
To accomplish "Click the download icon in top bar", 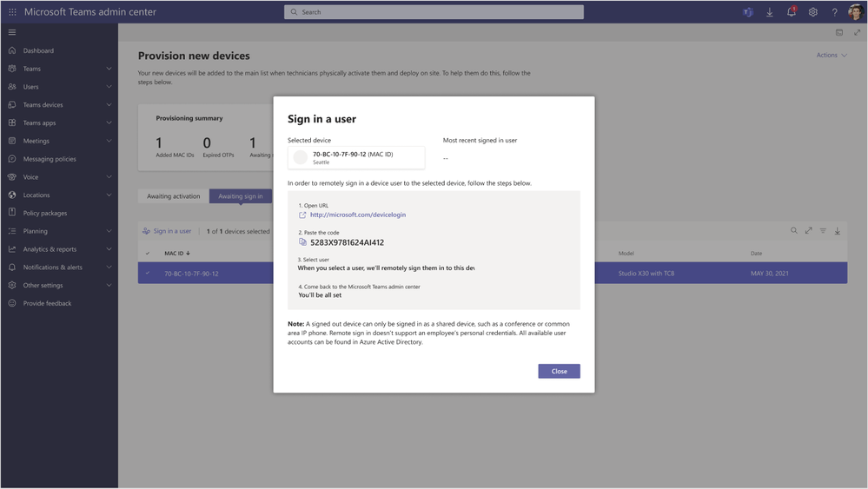I will tap(770, 11).
